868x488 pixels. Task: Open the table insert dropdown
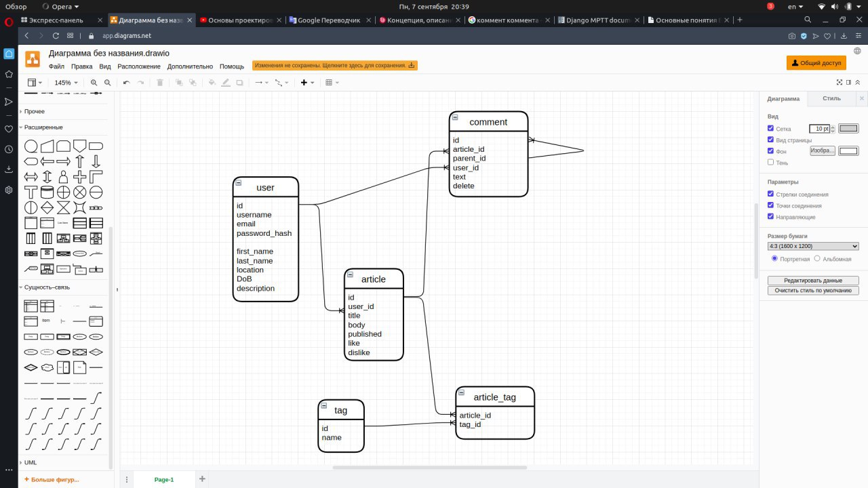(332, 83)
